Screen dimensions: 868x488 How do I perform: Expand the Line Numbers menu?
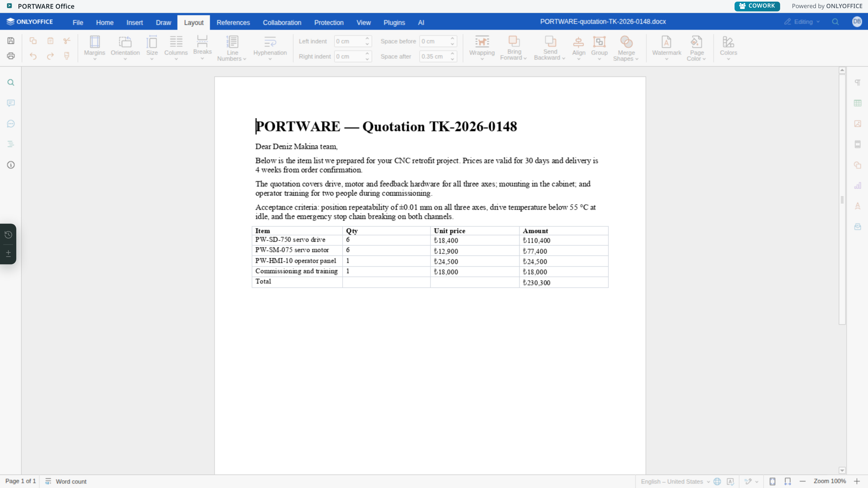point(232,48)
